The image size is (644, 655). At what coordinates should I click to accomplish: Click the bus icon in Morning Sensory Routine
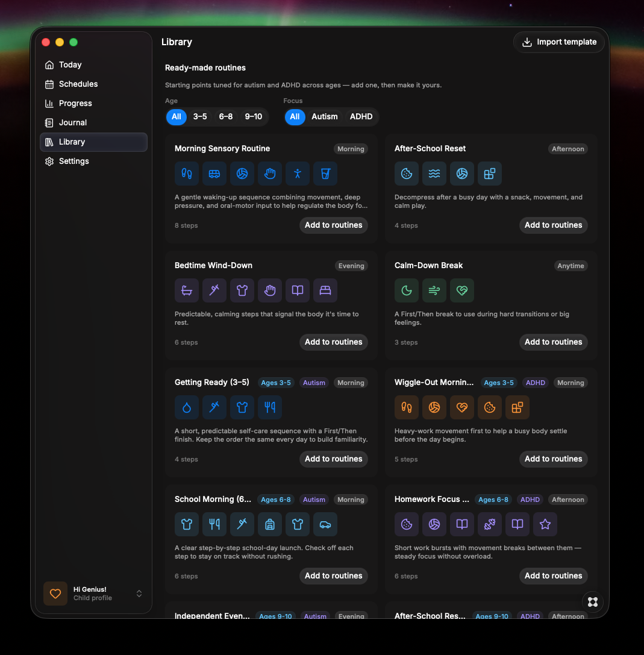(214, 174)
